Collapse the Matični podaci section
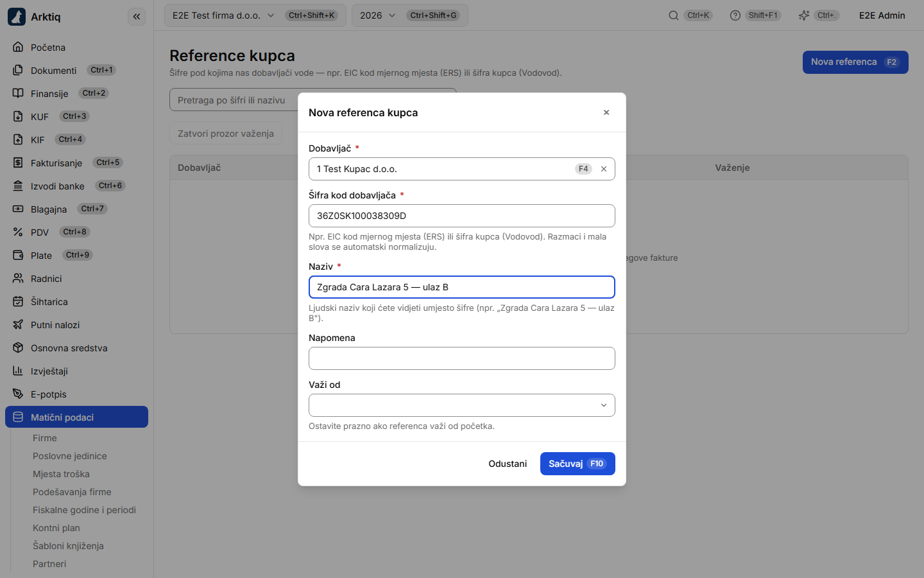 (76, 417)
